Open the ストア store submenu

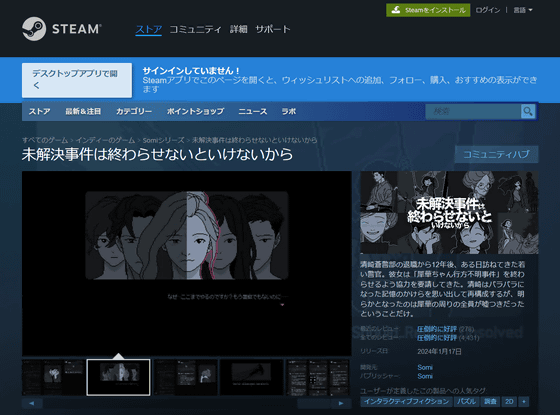click(x=39, y=111)
